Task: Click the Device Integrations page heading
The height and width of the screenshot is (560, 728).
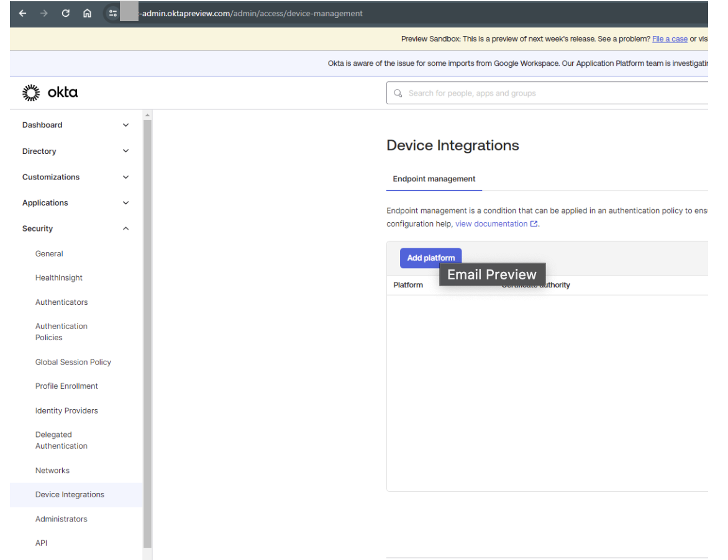Action: (453, 146)
